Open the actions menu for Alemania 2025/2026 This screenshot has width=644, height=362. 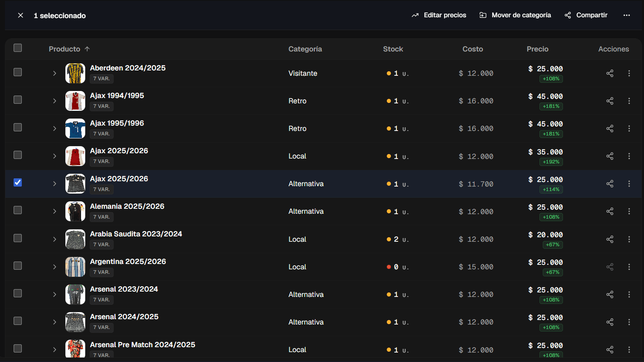629,211
